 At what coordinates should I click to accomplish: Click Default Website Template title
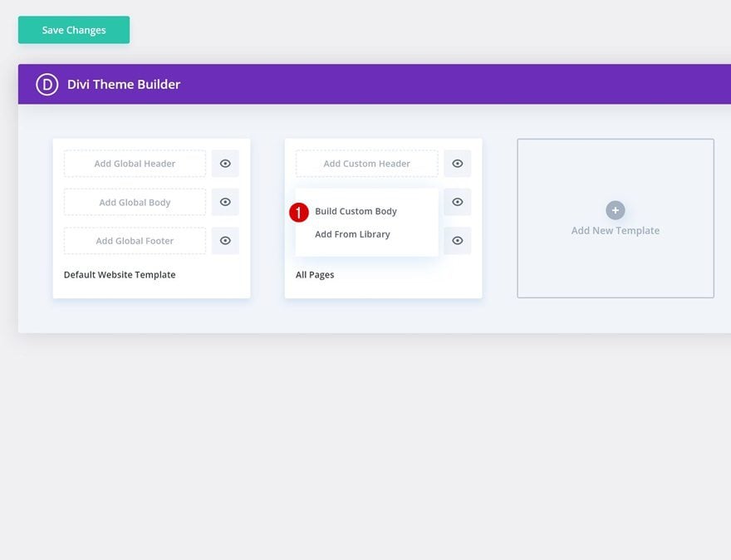[120, 275]
